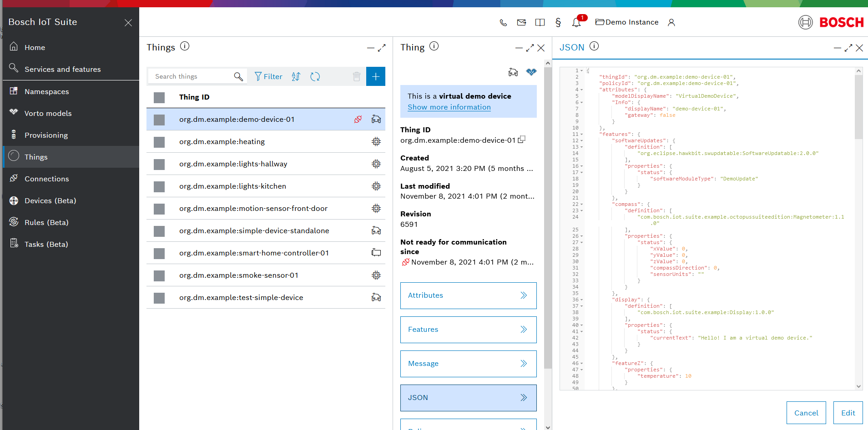Click the sort order icon

click(x=296, y=76)
